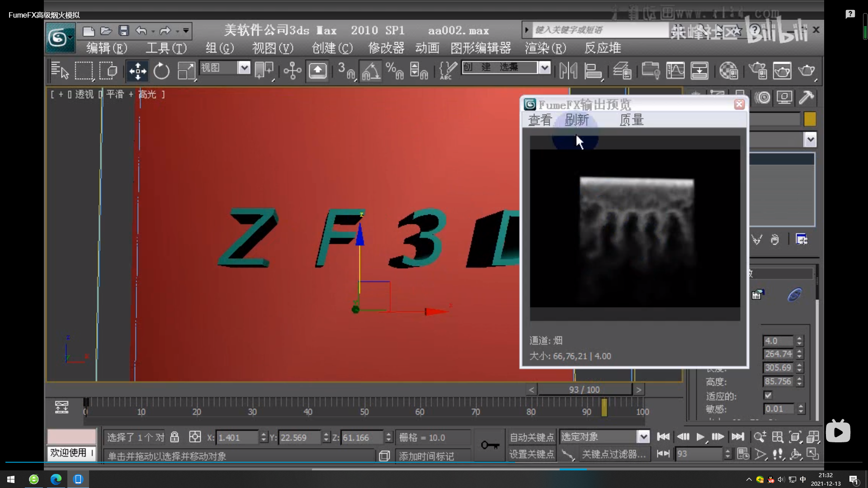Image resolution: width=868 pixels, height=488 pixels.
Task: Toggle the percent snap button
Action: [395, 71]
